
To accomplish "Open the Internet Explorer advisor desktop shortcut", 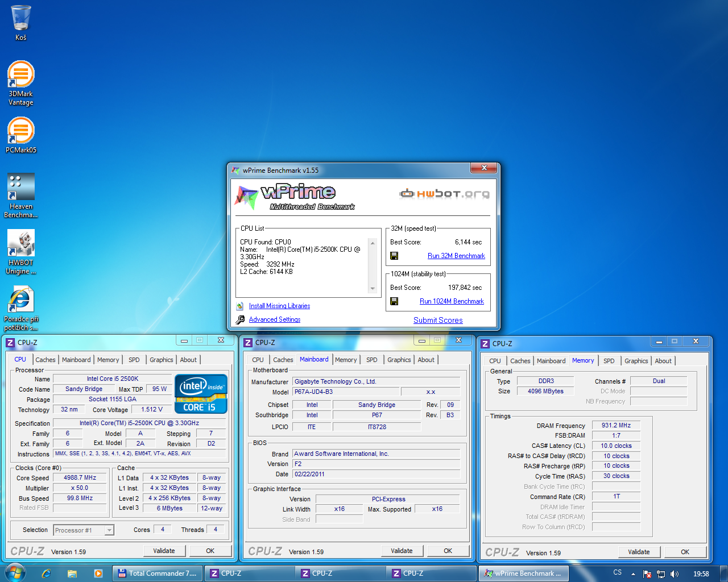I will pyautogui.click(x=20, y=308).
